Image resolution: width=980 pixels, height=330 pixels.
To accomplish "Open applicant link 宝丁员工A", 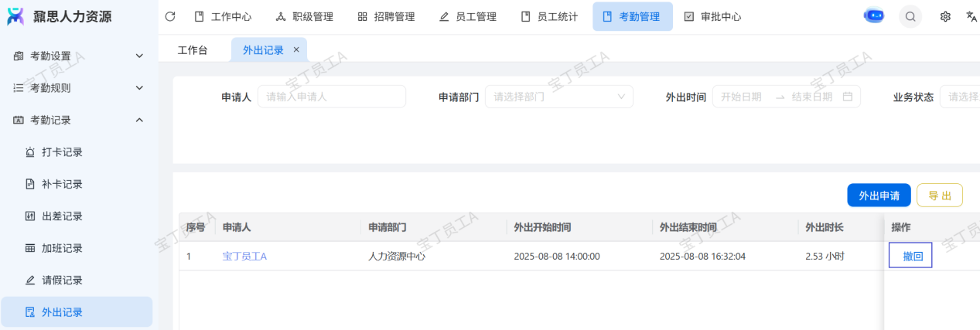I will 244,256.
